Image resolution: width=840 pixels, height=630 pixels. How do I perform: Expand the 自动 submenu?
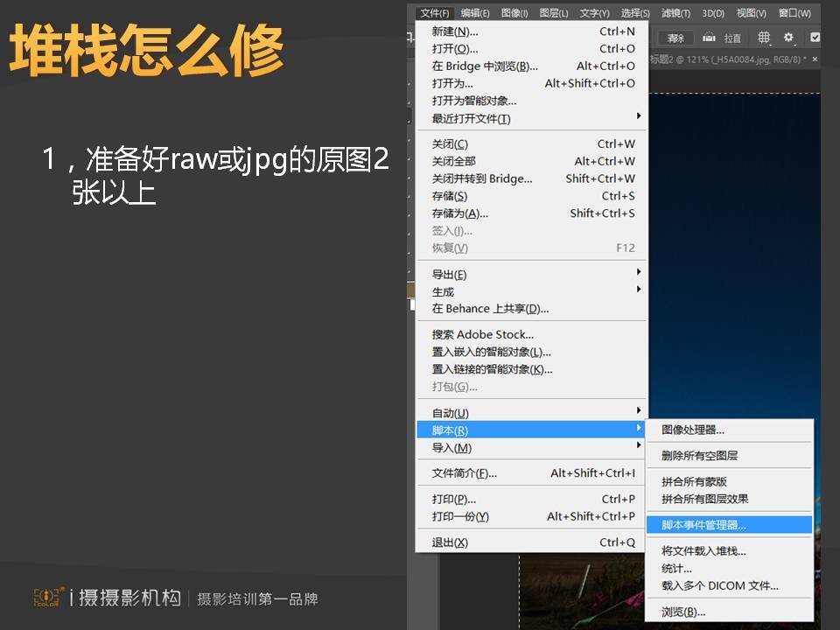(450, 412)
